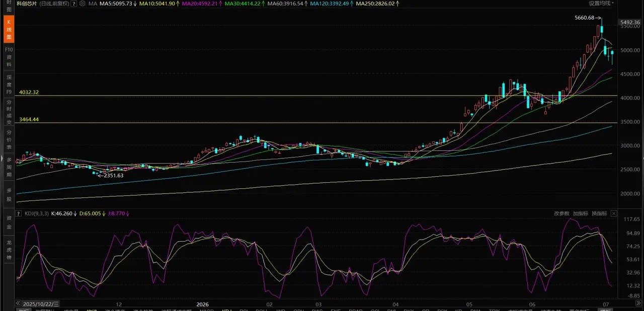
Task: Open F10资料 panel in sidebar
Action: (x=9, y=57)
